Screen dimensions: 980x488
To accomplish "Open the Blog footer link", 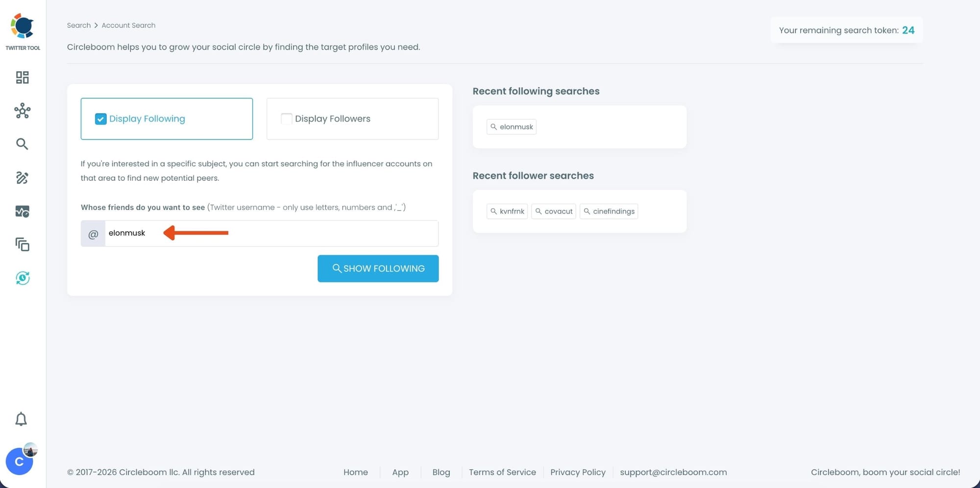I will [x=441, y=472].
